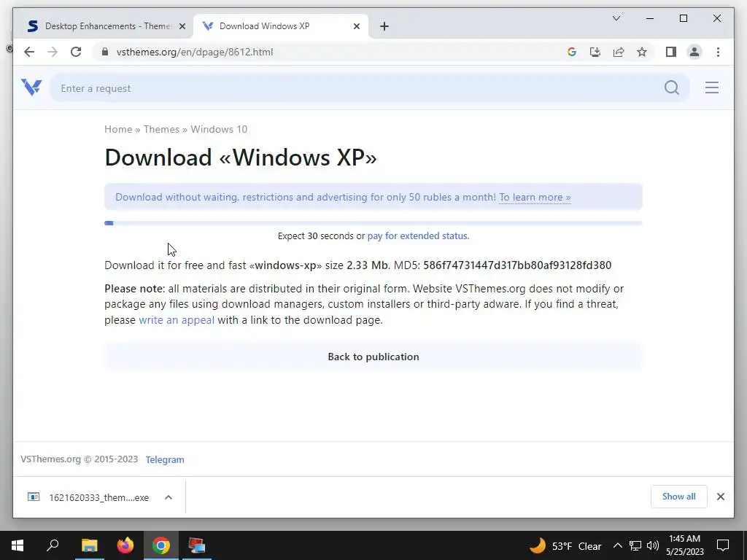The image size is (747, 560).
Task: Select the Download Windows XP tab
Action: tap(280, 26)
